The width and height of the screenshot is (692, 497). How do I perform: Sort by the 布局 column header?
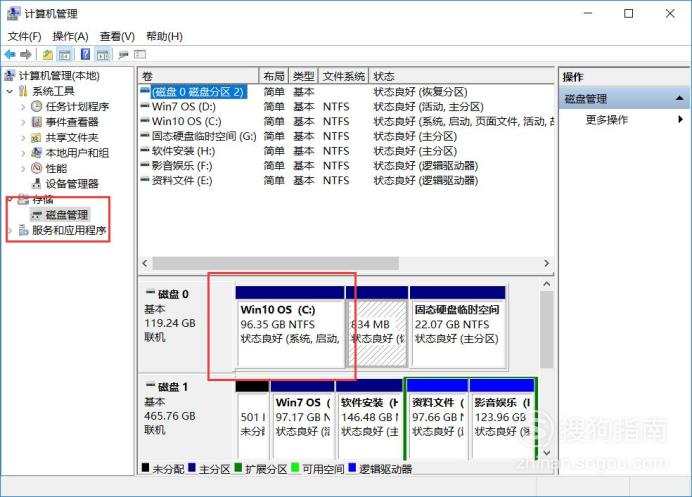click(274, 76)
